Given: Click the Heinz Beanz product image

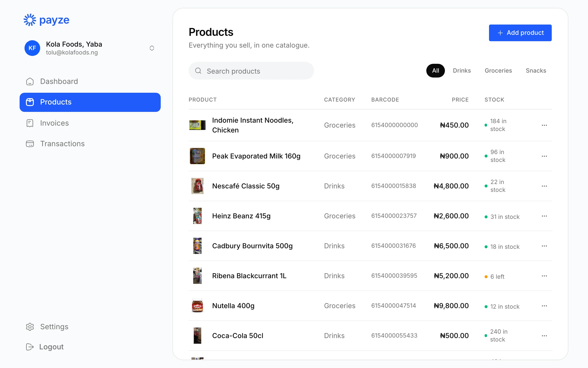Looking at the screenshot, I should (x=197, y=216).
